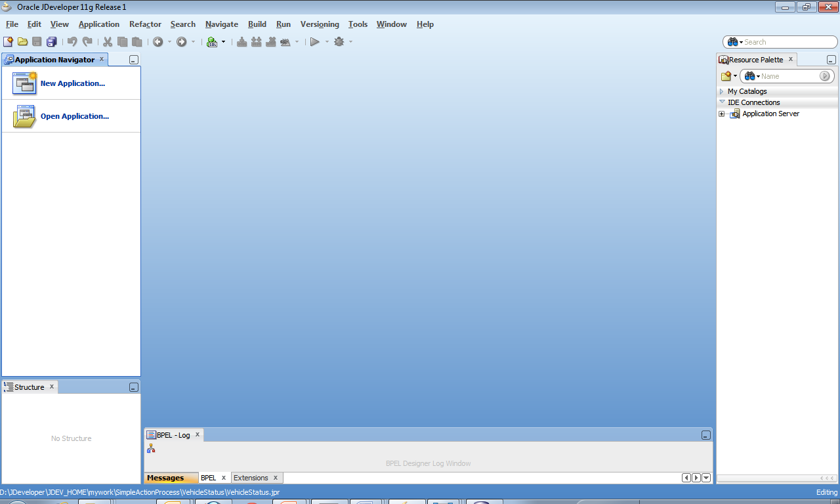Click the log tabs scroll-left arrow
Screen dimensions: 840x504
point(686,478)
